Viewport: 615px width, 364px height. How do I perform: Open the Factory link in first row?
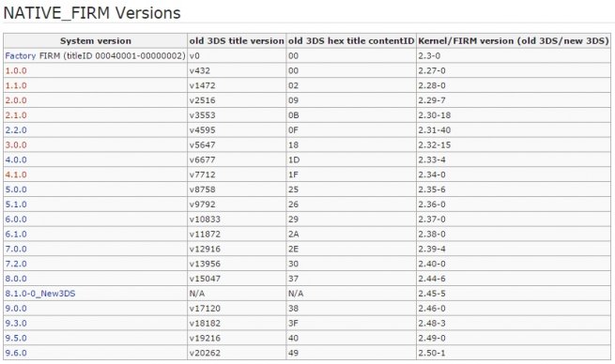(21, 56)
